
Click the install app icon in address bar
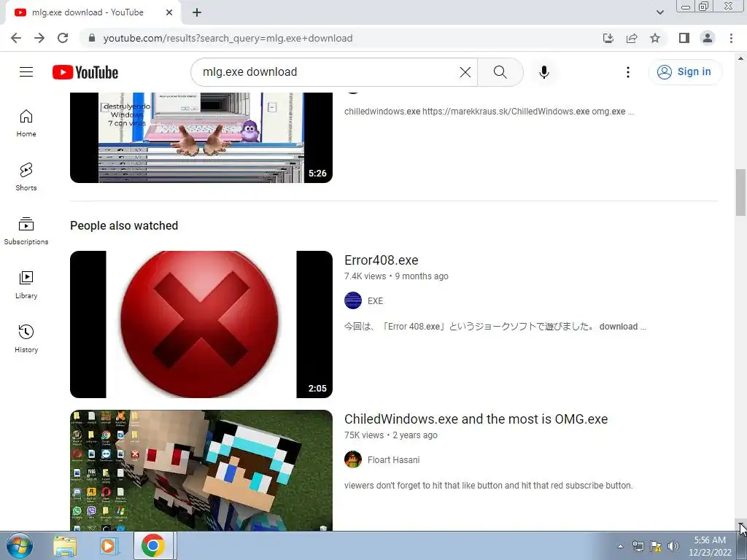pos(608,38)
